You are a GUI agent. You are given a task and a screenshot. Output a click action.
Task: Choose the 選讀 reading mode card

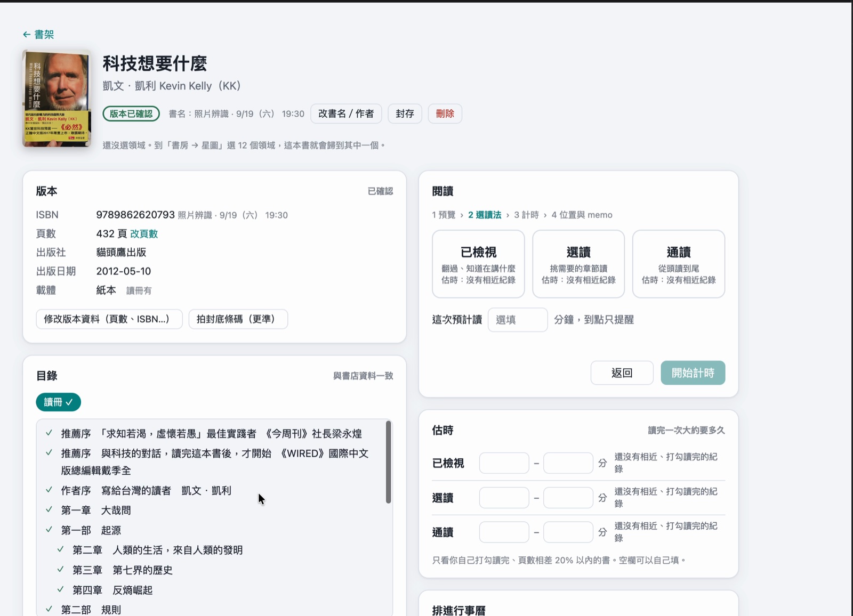click(x=578, y=264)
